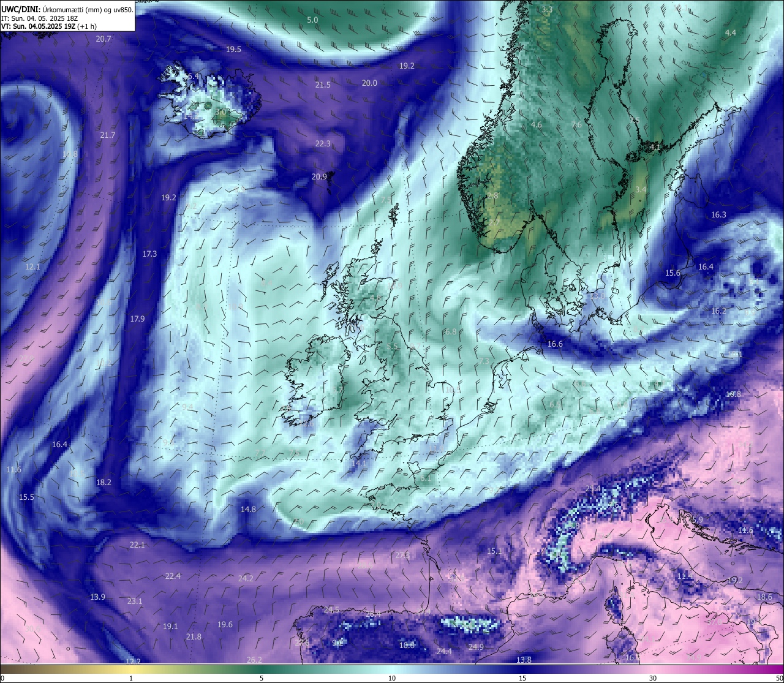Select the IT: Sun. 04. 05. 2025 18Z line
Screen dimensions: 784x683
tap(39, 18)
